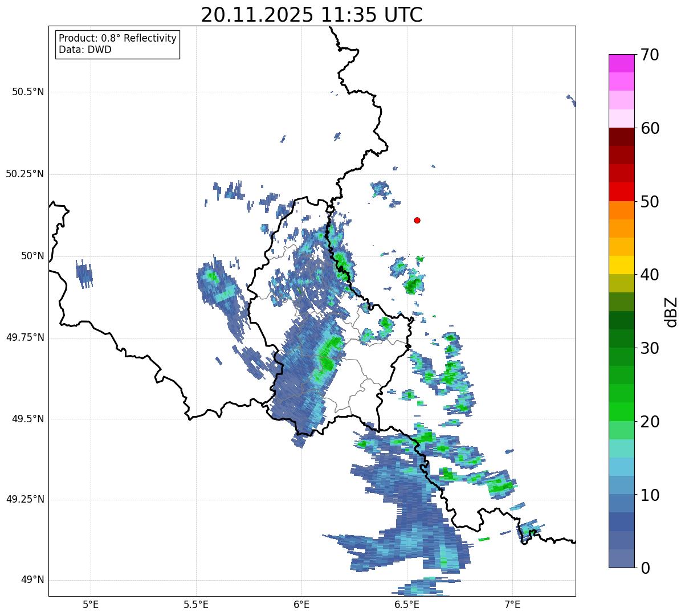Click the slate-blue swatch at colorbar bottom
Image resolution: width=685 pixels, height=616 pixels.
tap(621, 558)
